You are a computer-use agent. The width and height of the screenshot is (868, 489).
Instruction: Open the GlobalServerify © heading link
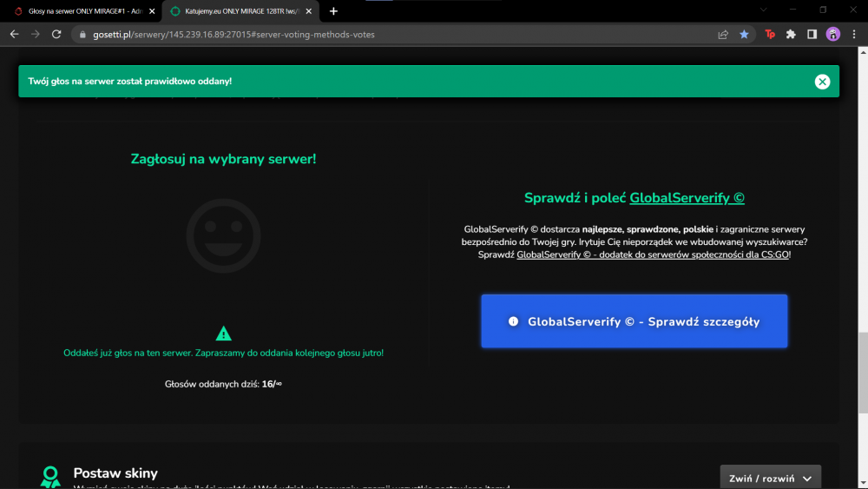click(x=687, y=198)
